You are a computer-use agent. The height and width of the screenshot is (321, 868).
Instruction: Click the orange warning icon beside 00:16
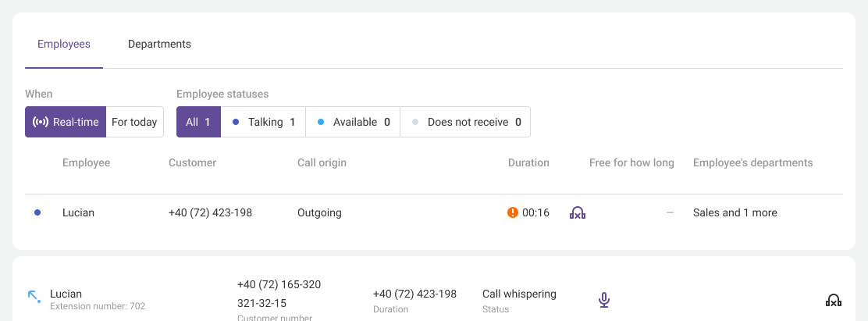tap(513, 212)
